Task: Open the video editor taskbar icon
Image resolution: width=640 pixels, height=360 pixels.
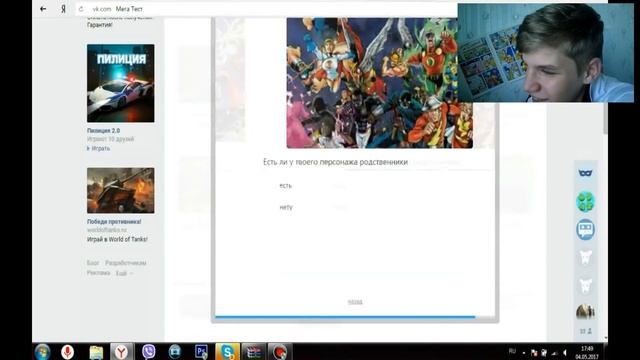Action: 253,351
